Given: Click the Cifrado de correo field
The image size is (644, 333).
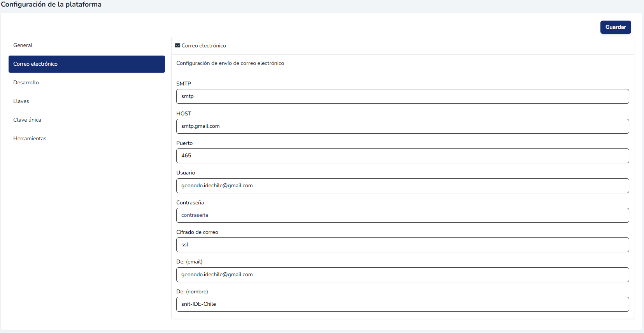Looking at the screenshot, I should (x=403, y=245).
